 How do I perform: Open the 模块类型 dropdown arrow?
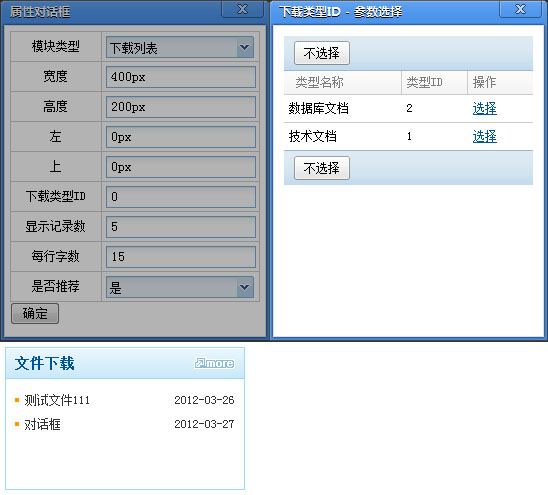[x=245, y=47]
